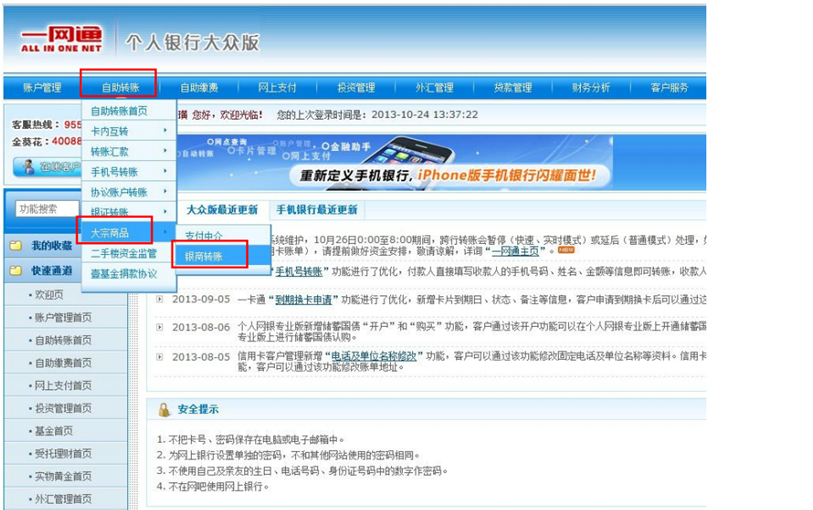Go to 自助缴费首页 in sidebar
Screen dimensions: 813x510
click(63, 363)
